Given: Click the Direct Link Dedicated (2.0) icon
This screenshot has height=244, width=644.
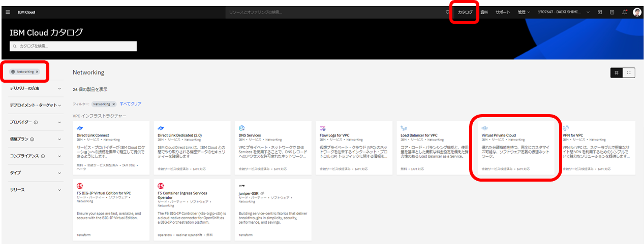Looking at the screenshot, I should tap(161, 128).
